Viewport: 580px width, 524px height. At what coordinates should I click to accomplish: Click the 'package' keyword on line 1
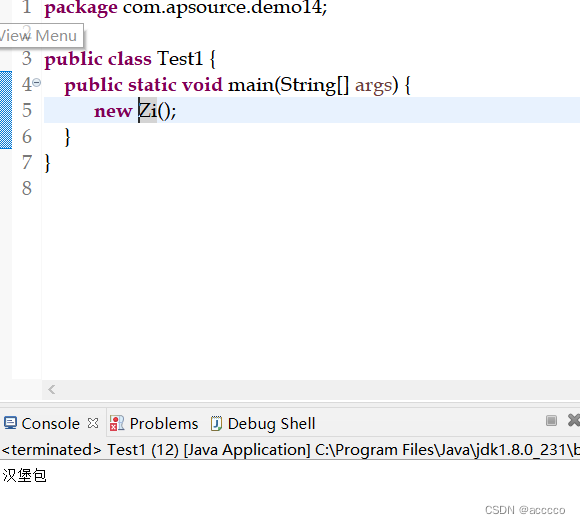81,8
